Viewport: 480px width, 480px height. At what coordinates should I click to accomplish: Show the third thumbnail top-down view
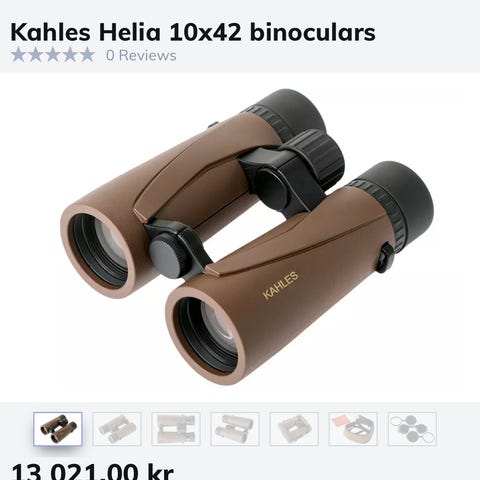[176, 429]
